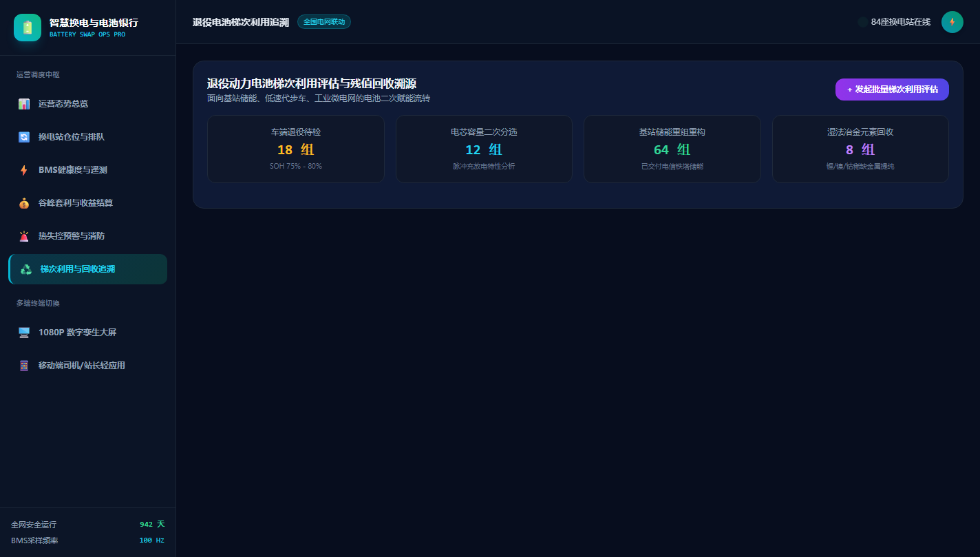Click the 退役动力电池梯次利用评估与残值回收溯源 heading

tap(312, 84)
